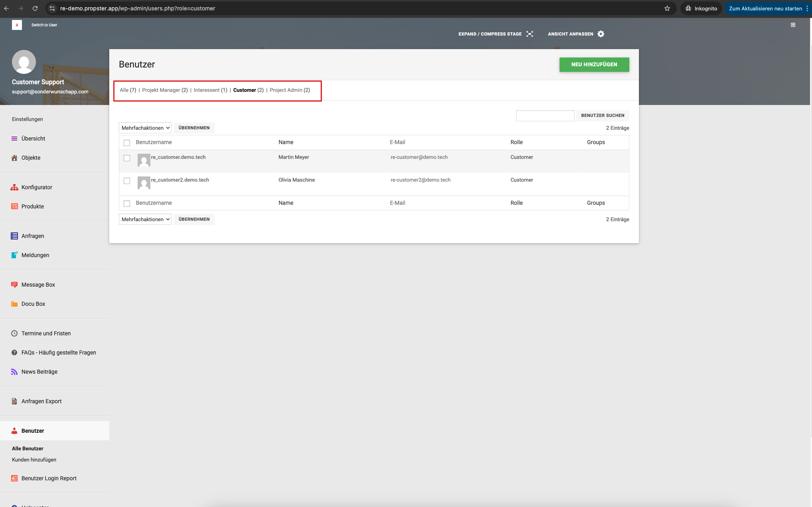Open the browser three-dot menu
The height and width of the screenshot is (507, 812).
point(807,8)
